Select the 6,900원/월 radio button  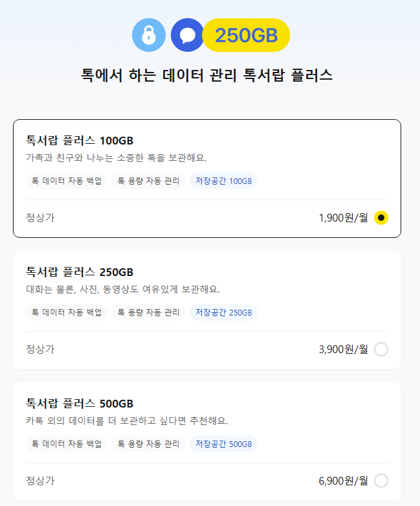(x=381, y=481)
